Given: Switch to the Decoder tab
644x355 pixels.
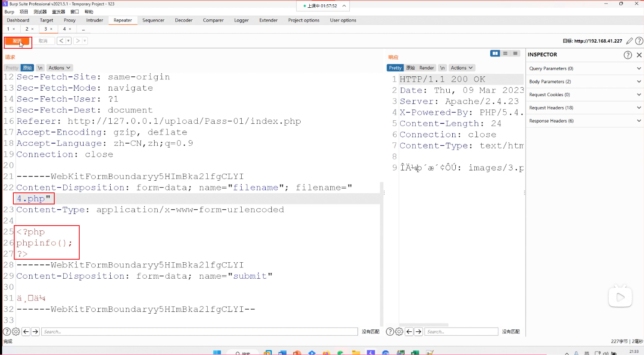Looking at the screenshot, I should coord(184,20).
